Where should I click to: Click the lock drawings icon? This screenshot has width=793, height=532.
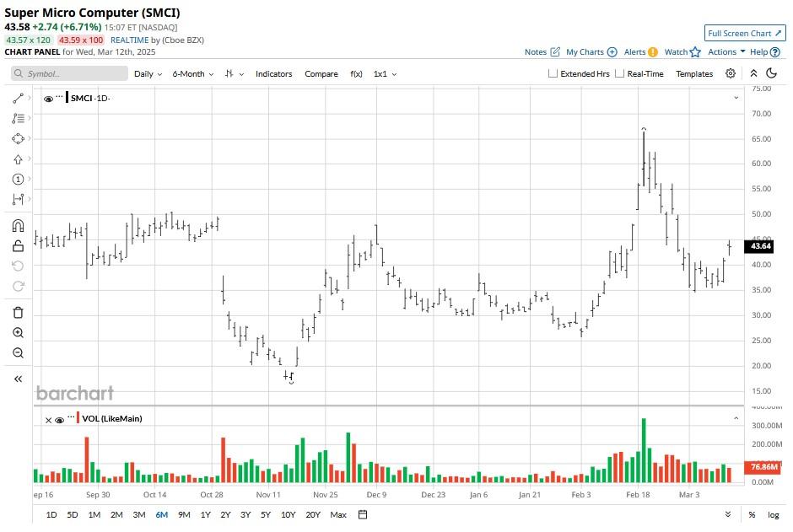tap(18, 246)
